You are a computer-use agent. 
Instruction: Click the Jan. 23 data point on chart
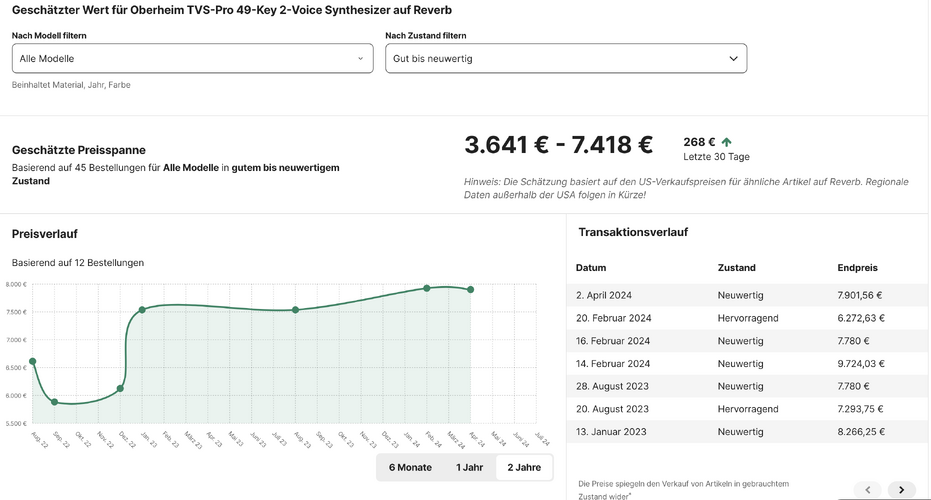click(142, 310)
